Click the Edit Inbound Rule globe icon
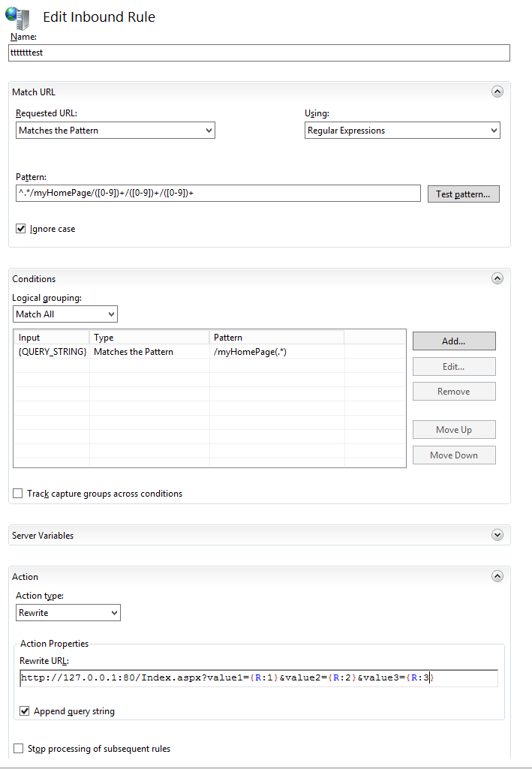532x769 pixels. coord(20,17)
